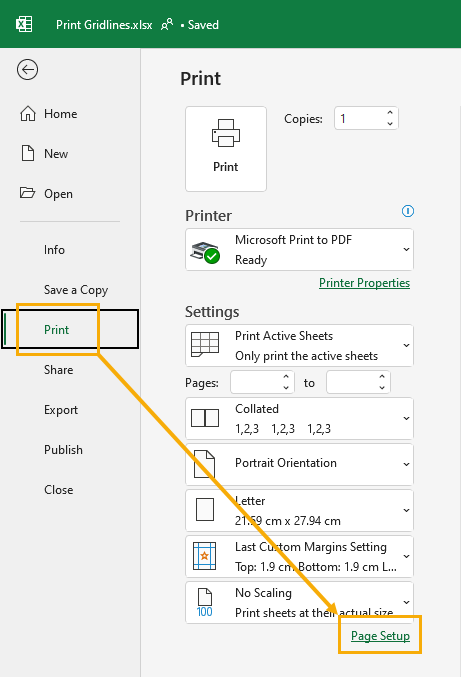Click the printer information icon
This screenshot has width=461, height=677.
click(408, 211)
